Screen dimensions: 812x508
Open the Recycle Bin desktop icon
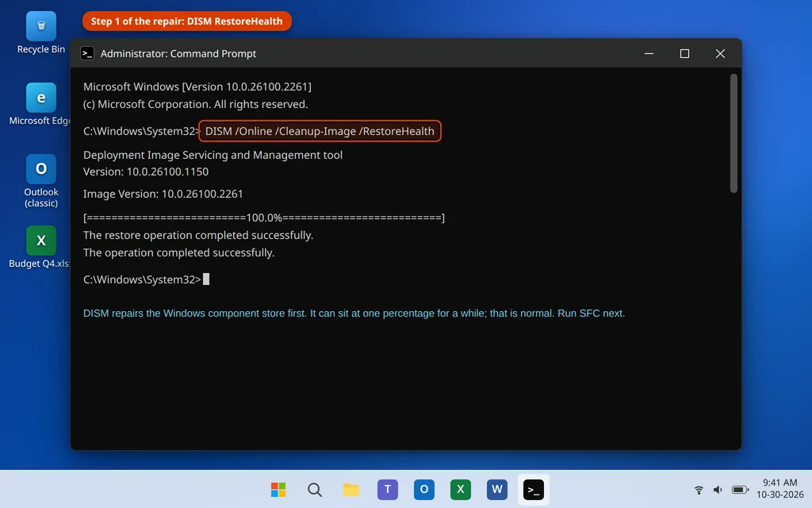(x=41, y=32)
